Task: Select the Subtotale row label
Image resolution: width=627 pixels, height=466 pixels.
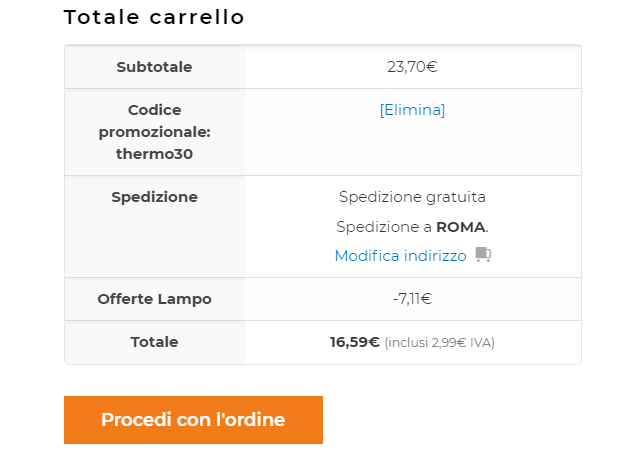Action: (x=154, y=67)
